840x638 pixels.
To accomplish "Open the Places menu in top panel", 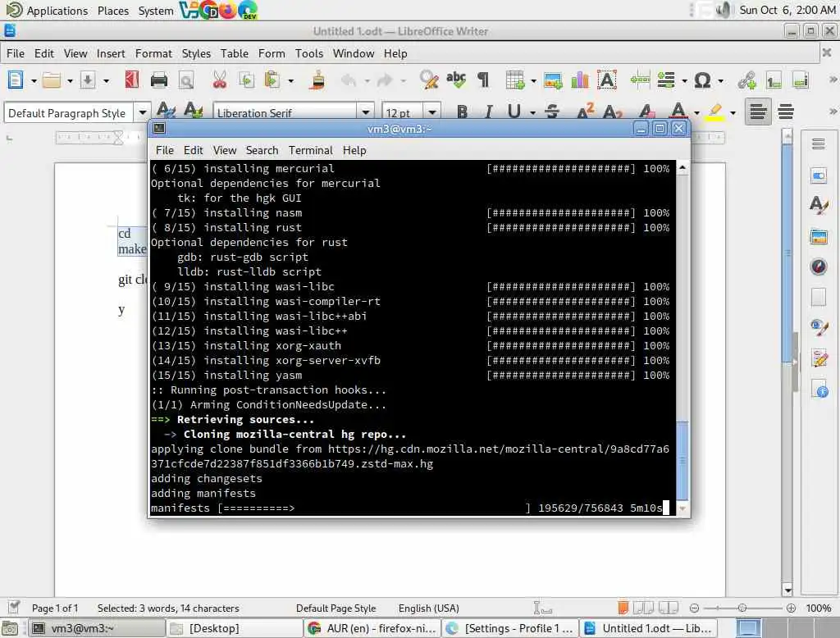I will [x=113, y=11].
